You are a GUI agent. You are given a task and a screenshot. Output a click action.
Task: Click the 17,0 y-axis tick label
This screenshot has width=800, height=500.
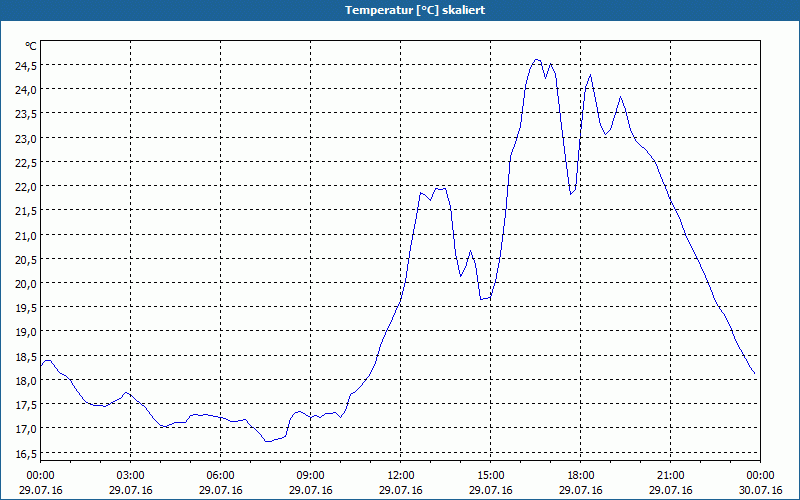(26, 428)
